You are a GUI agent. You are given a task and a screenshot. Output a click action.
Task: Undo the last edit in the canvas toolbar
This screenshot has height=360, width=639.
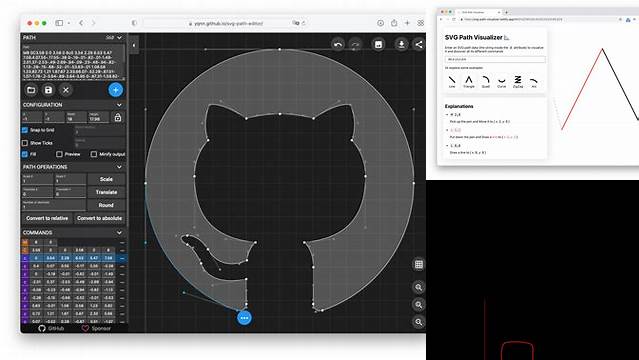pos(338,44)
